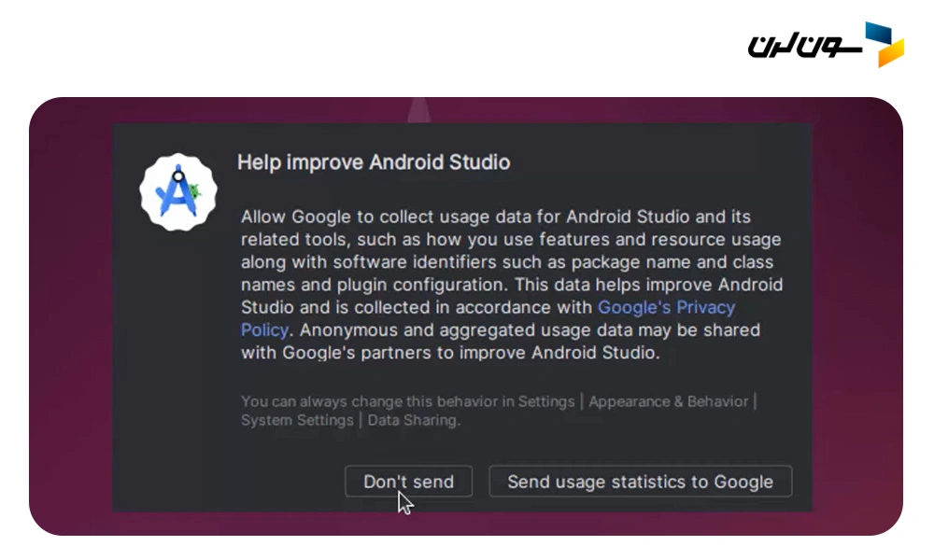Click the word Policy in the link

pos(265,329)
